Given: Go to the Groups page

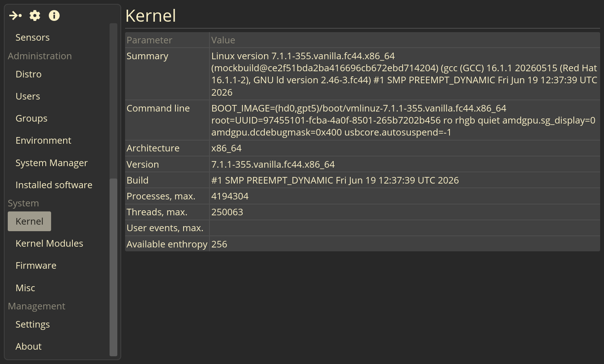Looking at the screenshot, I should (x=31, y=118).
